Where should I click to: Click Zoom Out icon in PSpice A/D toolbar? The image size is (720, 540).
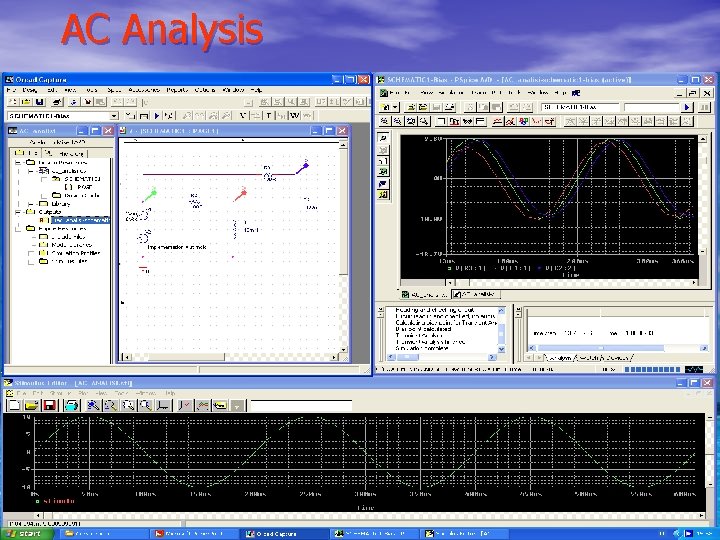point(398,121)
